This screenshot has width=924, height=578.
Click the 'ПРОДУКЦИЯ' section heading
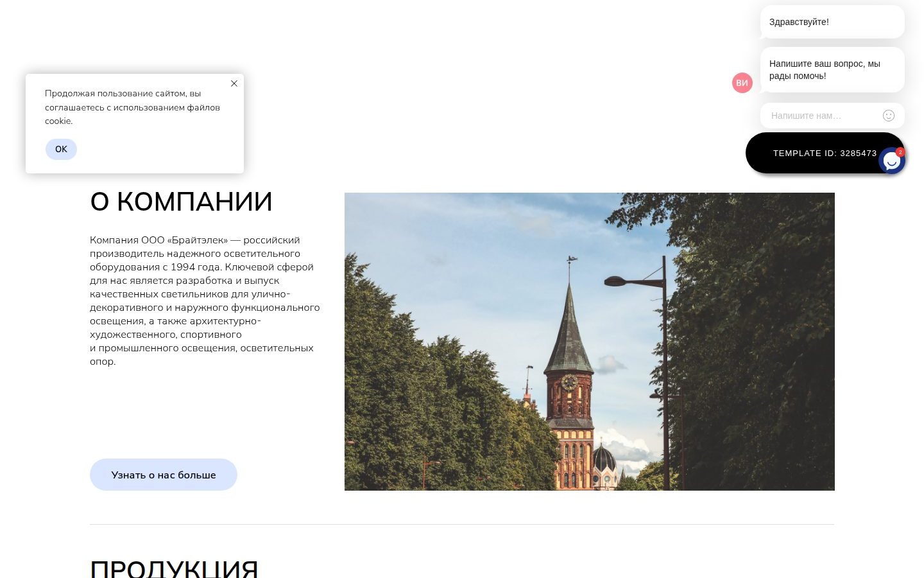pos(174,568)
